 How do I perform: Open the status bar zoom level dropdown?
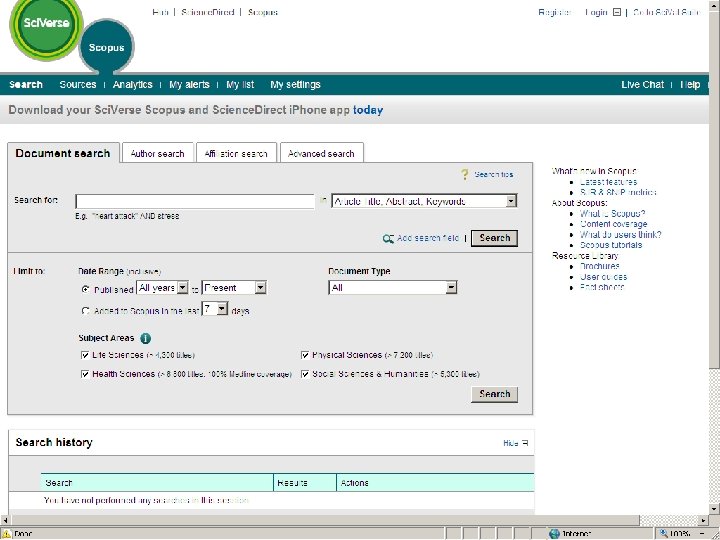[703, 534]
